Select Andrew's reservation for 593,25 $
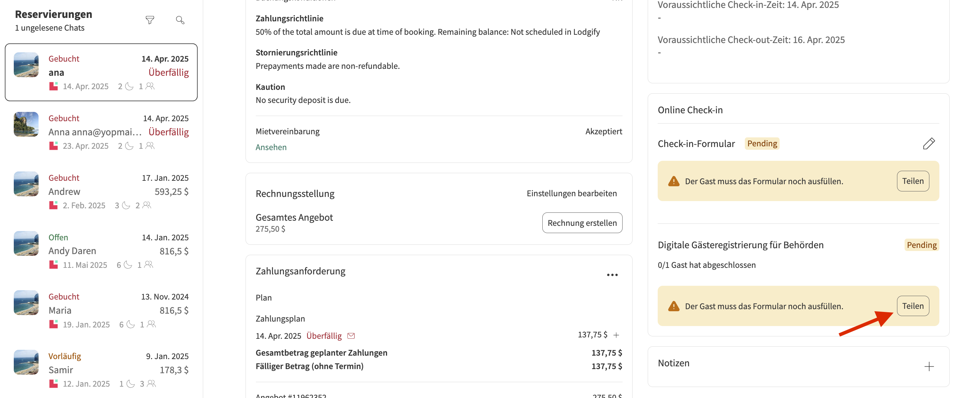Image resolution: width=980 pixels, height=398 pixels. click(101, 191)
